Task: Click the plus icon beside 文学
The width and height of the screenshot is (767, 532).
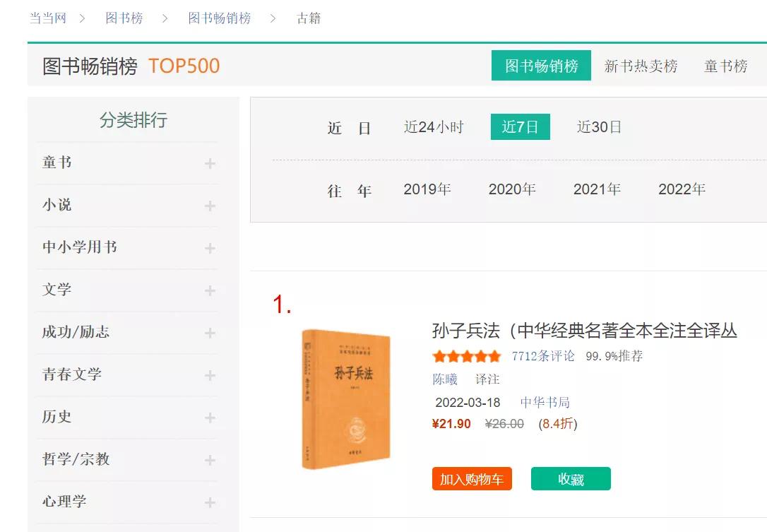Action: coord(210,290)
